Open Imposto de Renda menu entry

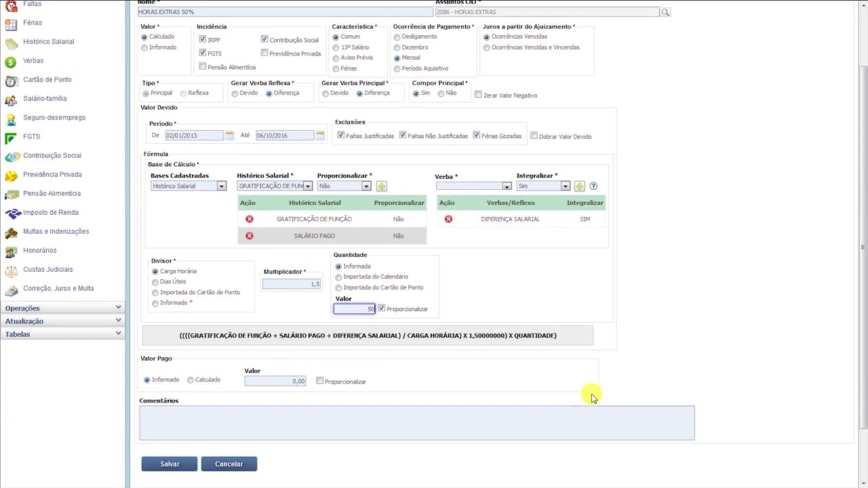click(x=51, y=213)
